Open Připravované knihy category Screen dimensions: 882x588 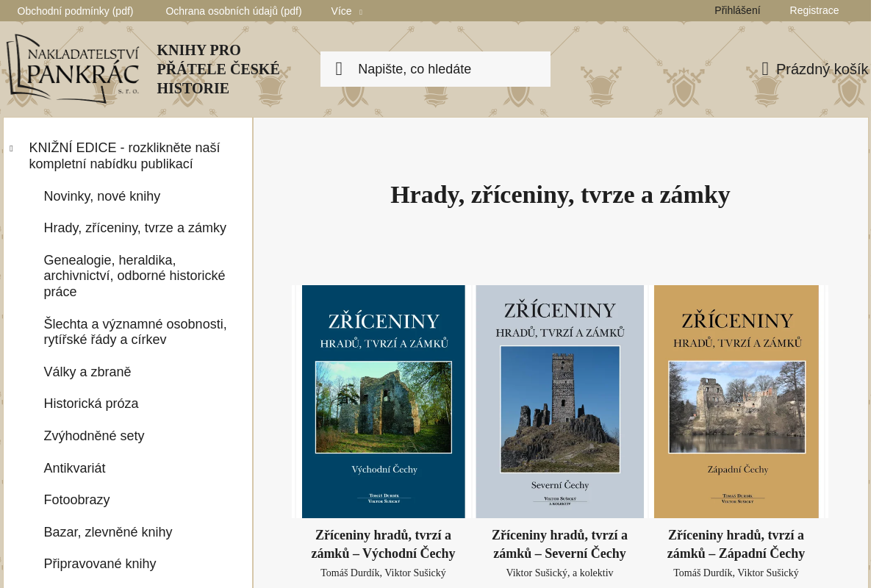point(100,564)
